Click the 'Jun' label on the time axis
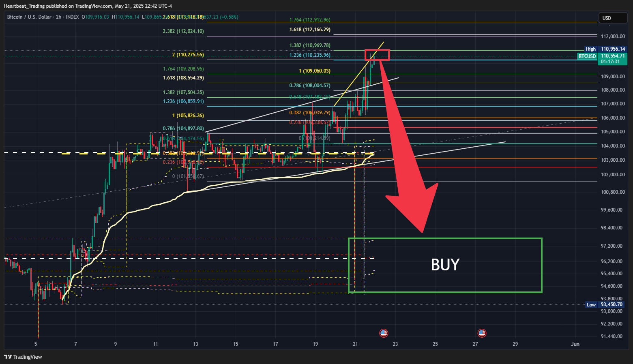Screen dimensions: 633x364 pos(575,344)
